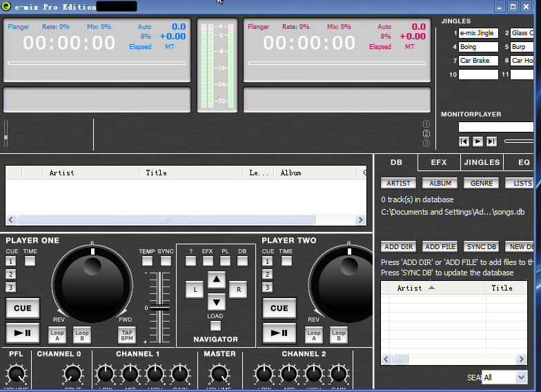Click Navigator L button
This screenshot has height=392, width=541.
195,290
